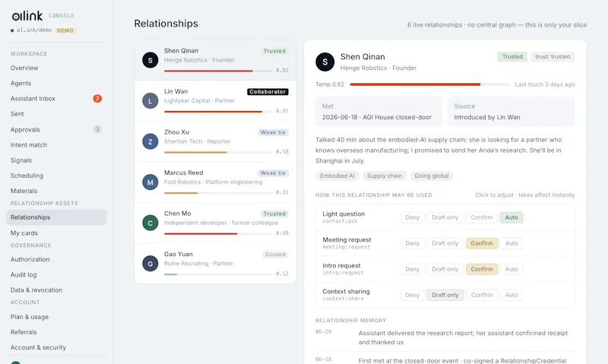The height and width of the screenshot is (364, 608).
Task: Click the Collaborator badge on Lin Wan
Action: pyautogui.click(x=268, y=92)
